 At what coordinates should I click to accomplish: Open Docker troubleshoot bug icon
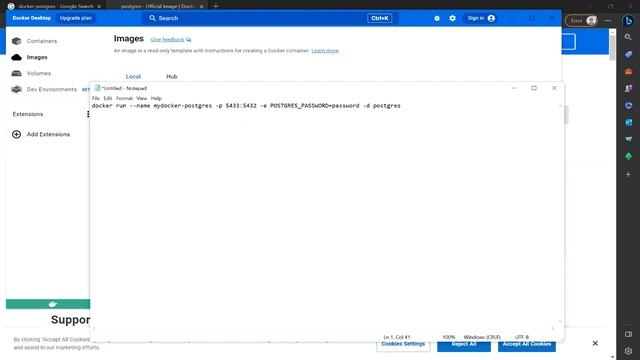click(x=437, y=18)
